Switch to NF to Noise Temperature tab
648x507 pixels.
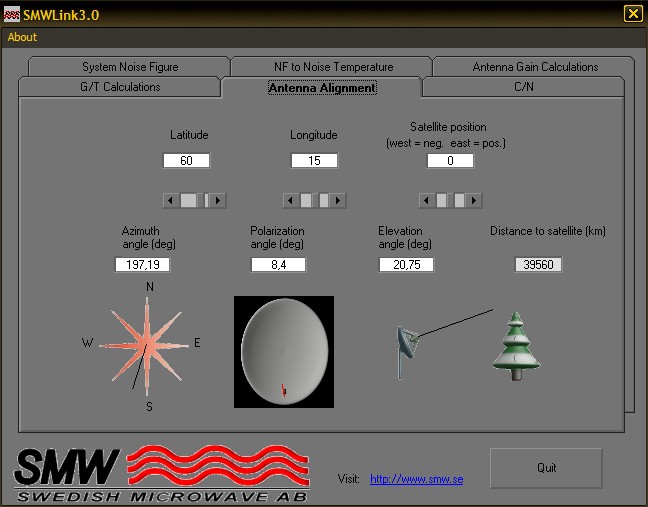pyautogui.click(x=333, y=67)
